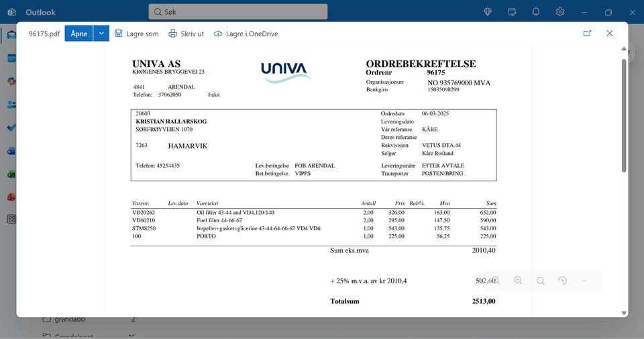Click the Kåre Rosland seller name

pos(438,153)
